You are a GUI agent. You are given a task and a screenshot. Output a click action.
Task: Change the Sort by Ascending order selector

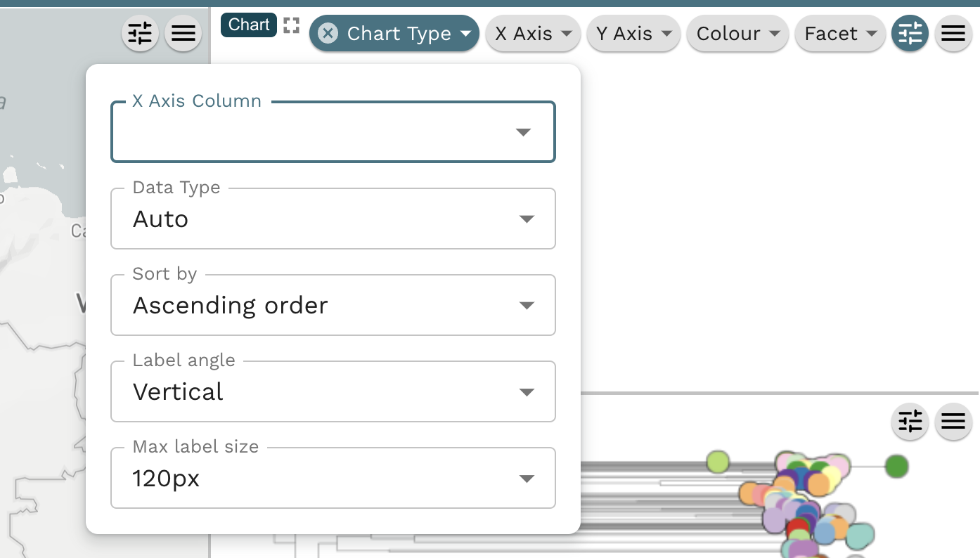(x=333, y=305)
